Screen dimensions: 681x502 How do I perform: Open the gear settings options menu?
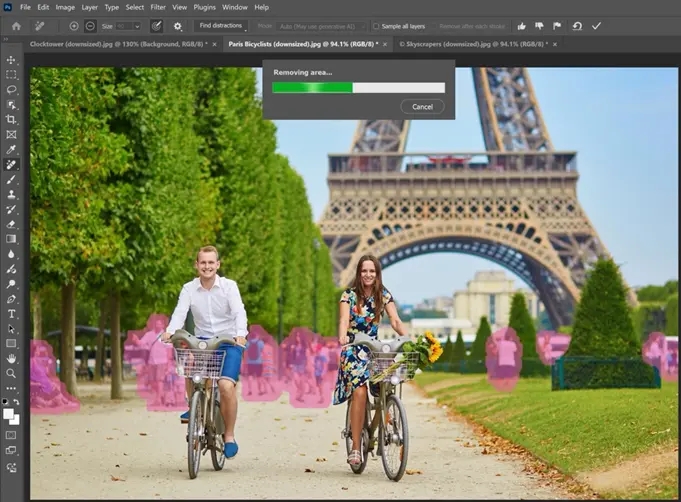(x=178, y=26)
